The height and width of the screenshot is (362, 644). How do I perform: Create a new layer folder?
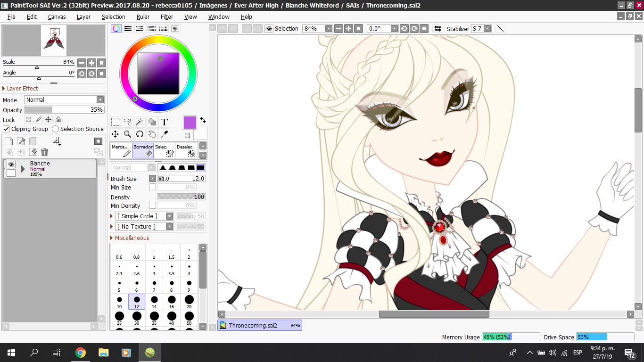pos(33,141)
